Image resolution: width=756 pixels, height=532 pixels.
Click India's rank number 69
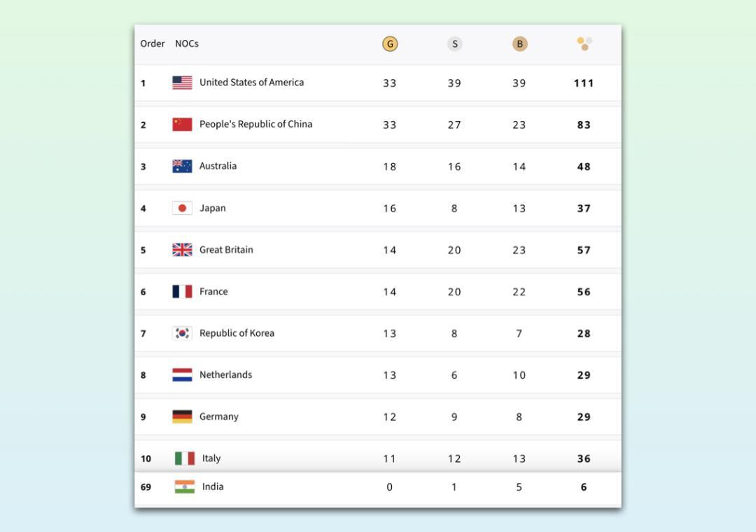coord(146,487)
